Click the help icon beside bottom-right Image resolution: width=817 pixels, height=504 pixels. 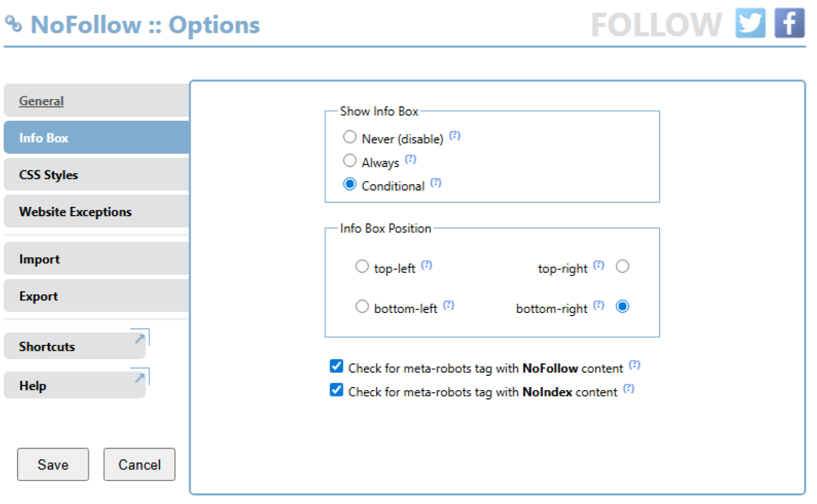(x=599, y=305)
